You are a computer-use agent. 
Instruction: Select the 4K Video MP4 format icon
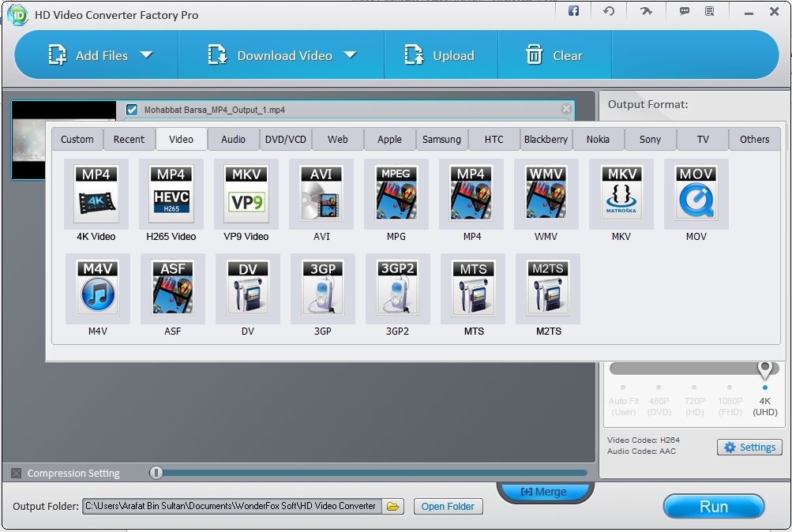pos(96,194)
